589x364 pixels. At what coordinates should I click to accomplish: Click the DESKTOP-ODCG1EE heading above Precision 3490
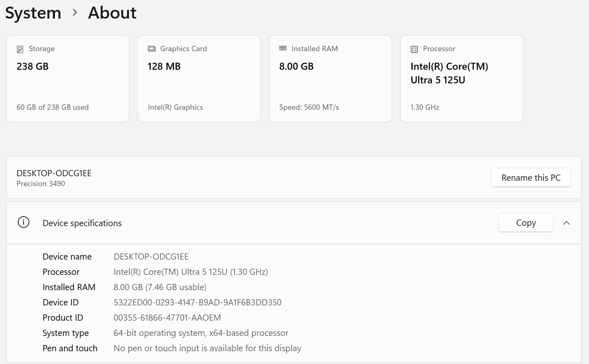coord(54,173)
